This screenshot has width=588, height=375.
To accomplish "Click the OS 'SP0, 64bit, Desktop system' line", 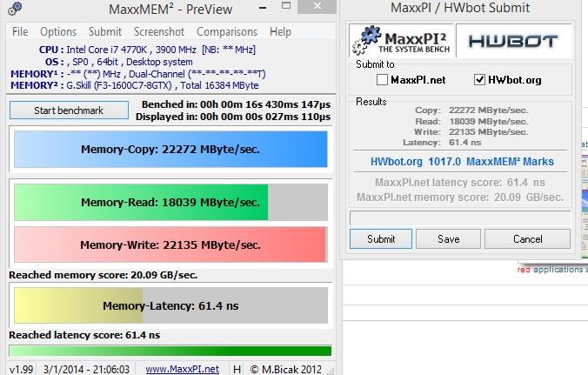I will coord(119,62).
